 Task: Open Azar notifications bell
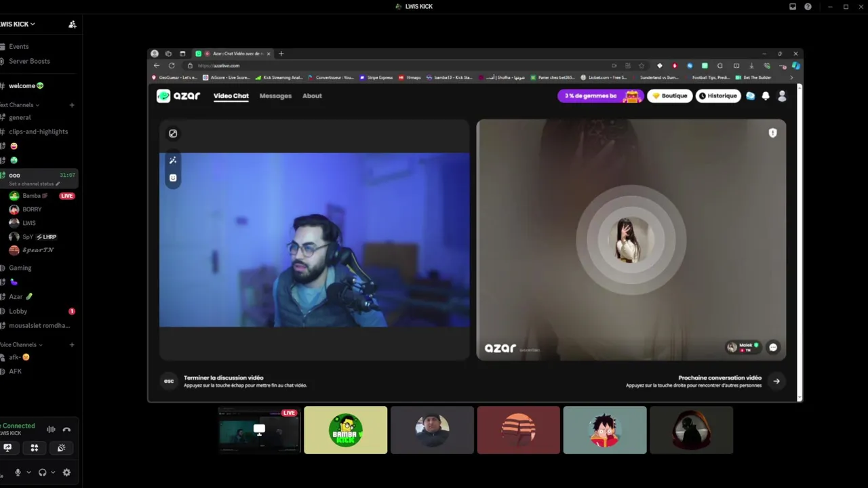pyautogui.click(x=766, y=96)
